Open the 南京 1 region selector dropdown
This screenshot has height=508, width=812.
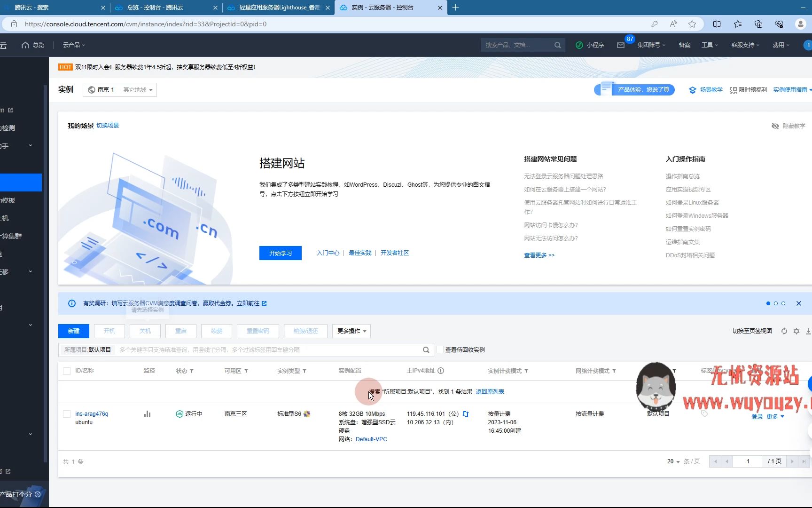(120, 90)
